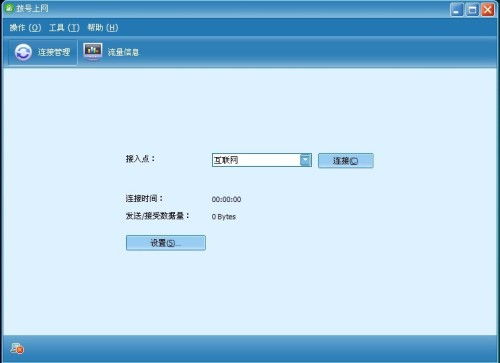Switch to the 流量信息 tab label

(x=123, y=52)
